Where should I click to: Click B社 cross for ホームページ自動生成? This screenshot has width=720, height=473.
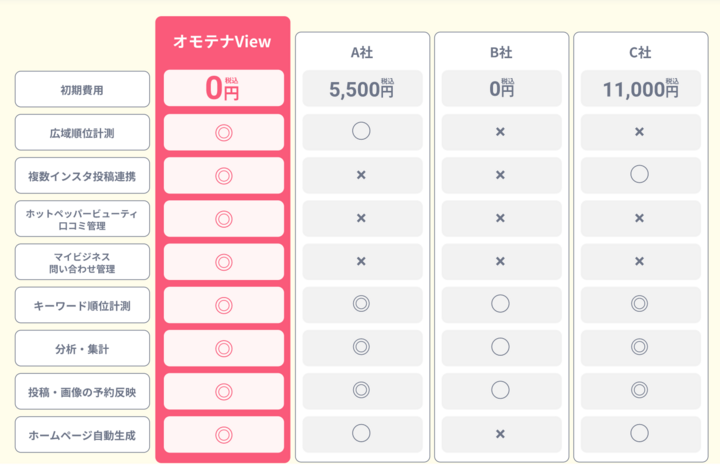click(500, 434)
